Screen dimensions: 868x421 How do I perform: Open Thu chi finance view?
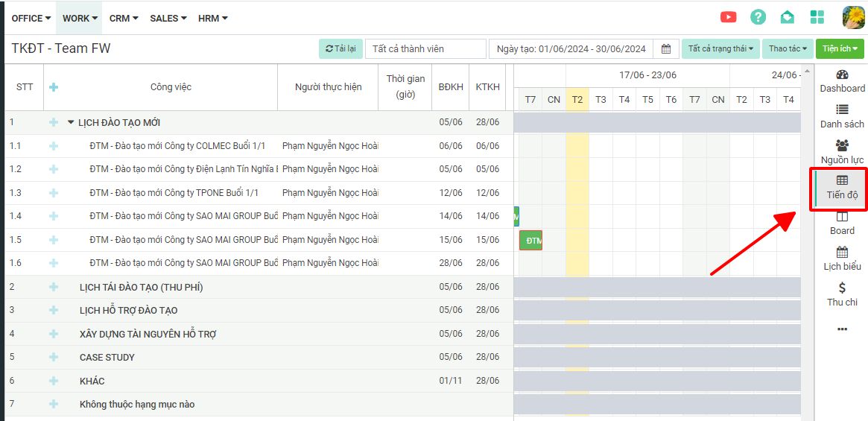point(842,295)
